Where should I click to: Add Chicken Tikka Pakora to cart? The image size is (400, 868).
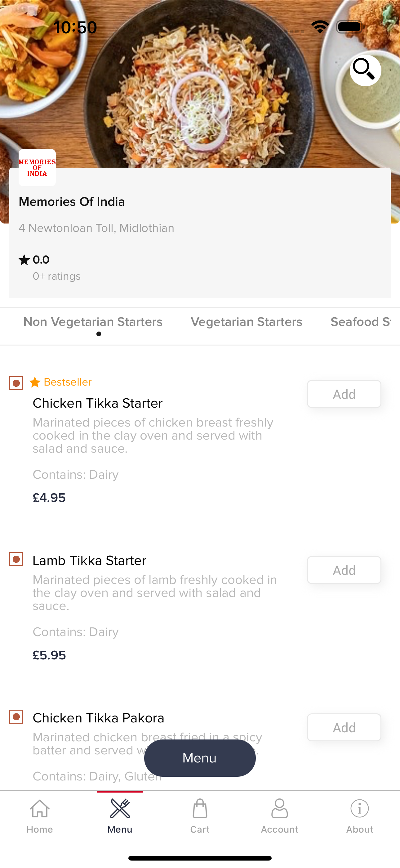344,727
